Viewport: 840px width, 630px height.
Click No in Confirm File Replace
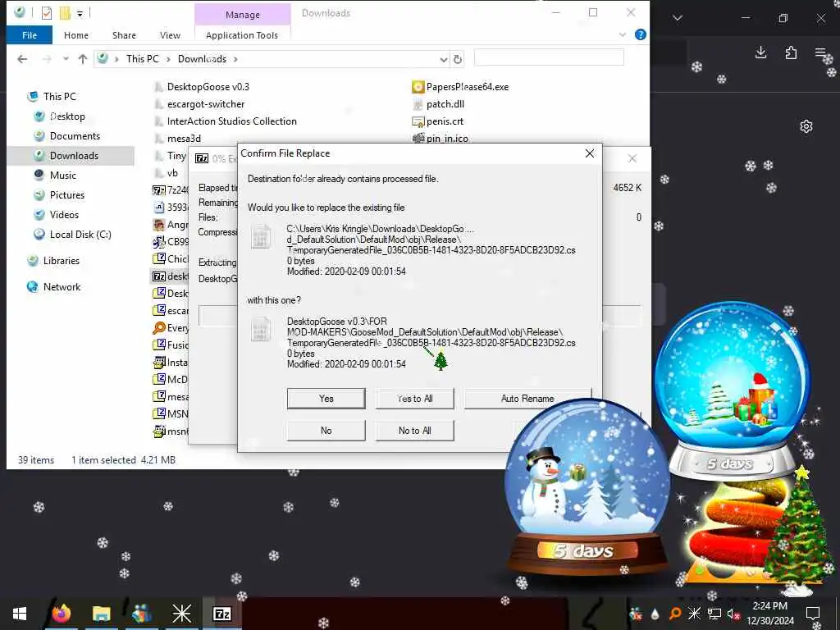(x=326, y=431)
